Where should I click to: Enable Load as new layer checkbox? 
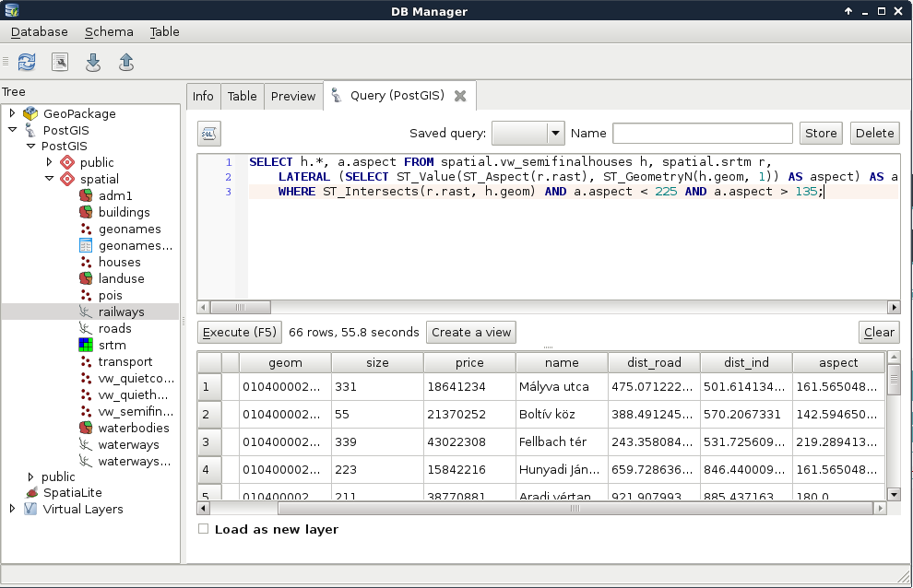click(x=204, y=530)
